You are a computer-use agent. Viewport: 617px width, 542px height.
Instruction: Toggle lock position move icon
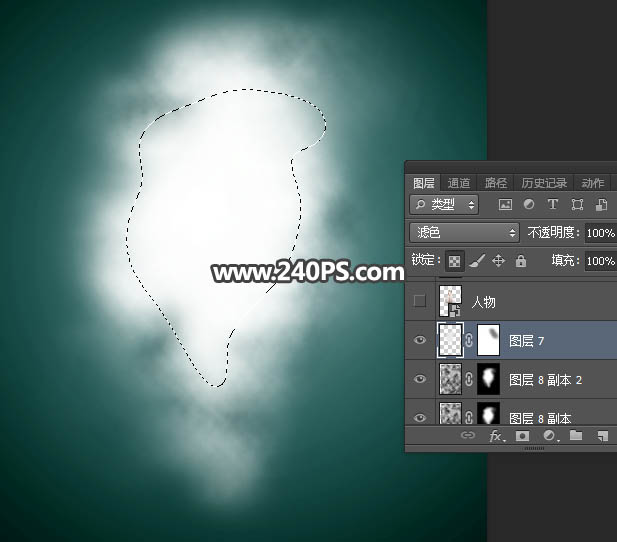coord(499,261)
